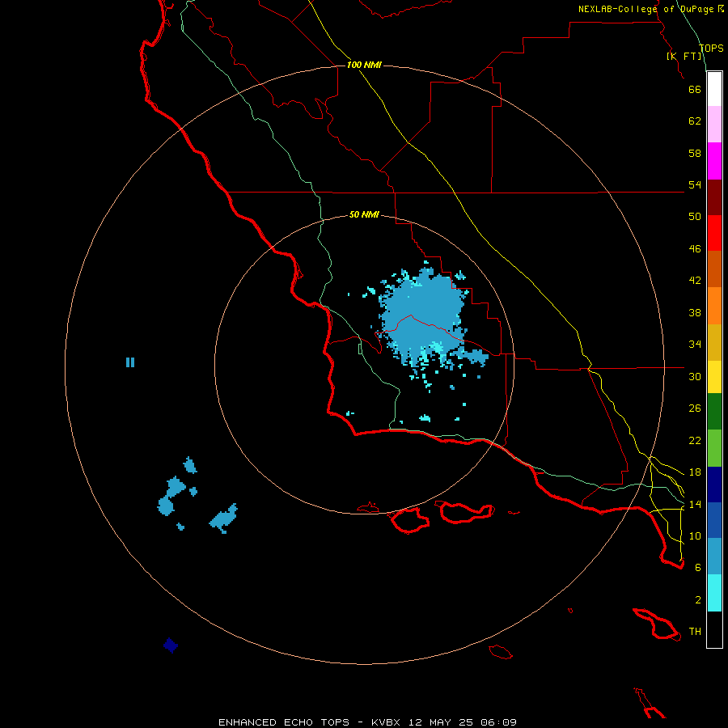Select the dark orange legend swatch
The image size is (728, 728).
point(714,269)
